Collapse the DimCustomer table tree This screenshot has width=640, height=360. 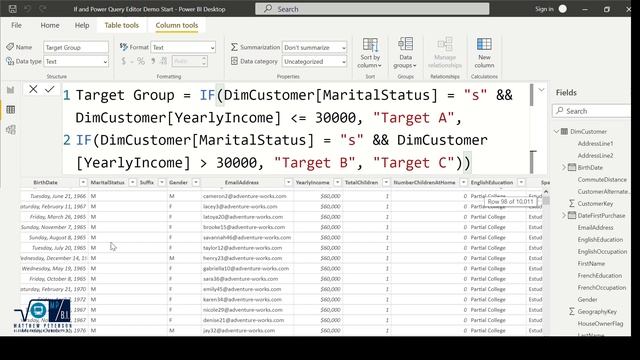556,131
